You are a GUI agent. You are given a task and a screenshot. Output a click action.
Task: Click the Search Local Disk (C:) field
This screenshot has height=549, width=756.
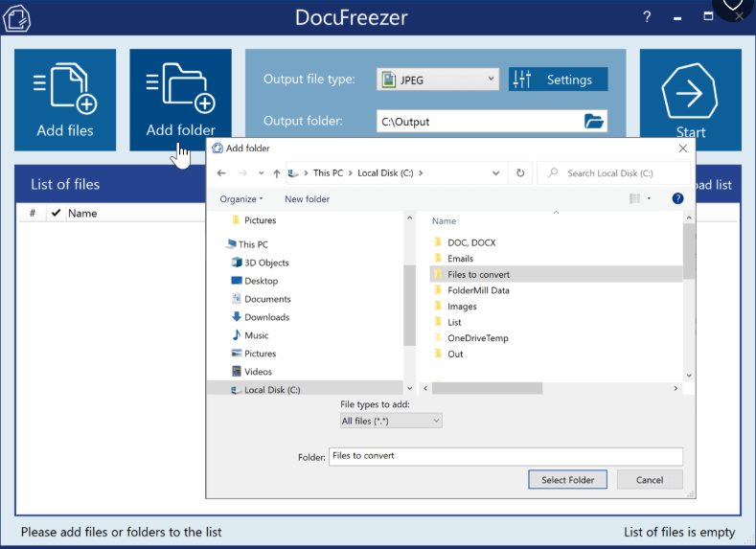coord(613,173)
